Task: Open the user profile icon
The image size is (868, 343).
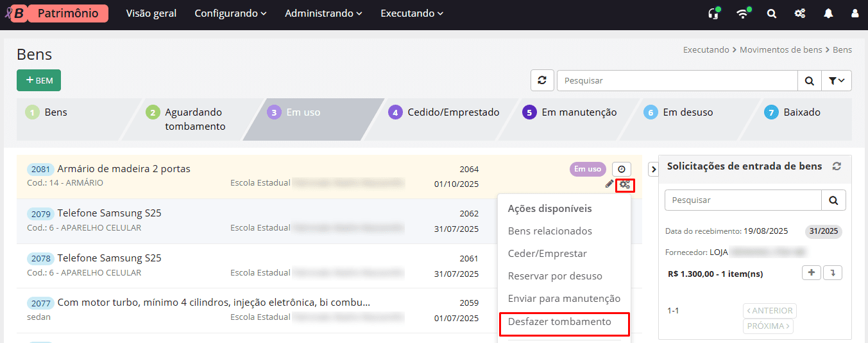Action: click(855, 13)
